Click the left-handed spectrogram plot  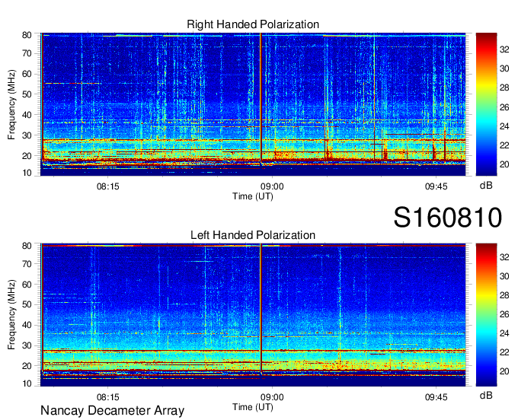[x=253, y=315]
